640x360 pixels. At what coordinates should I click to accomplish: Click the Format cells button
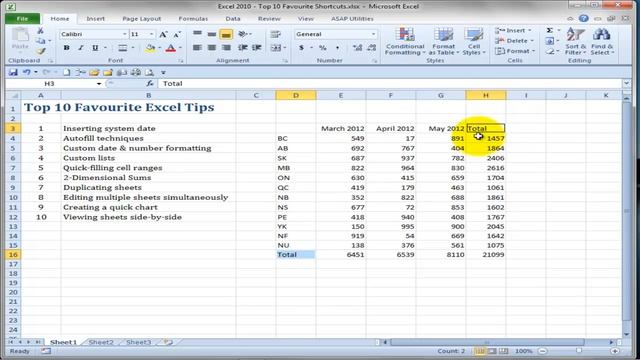[515, 51]
